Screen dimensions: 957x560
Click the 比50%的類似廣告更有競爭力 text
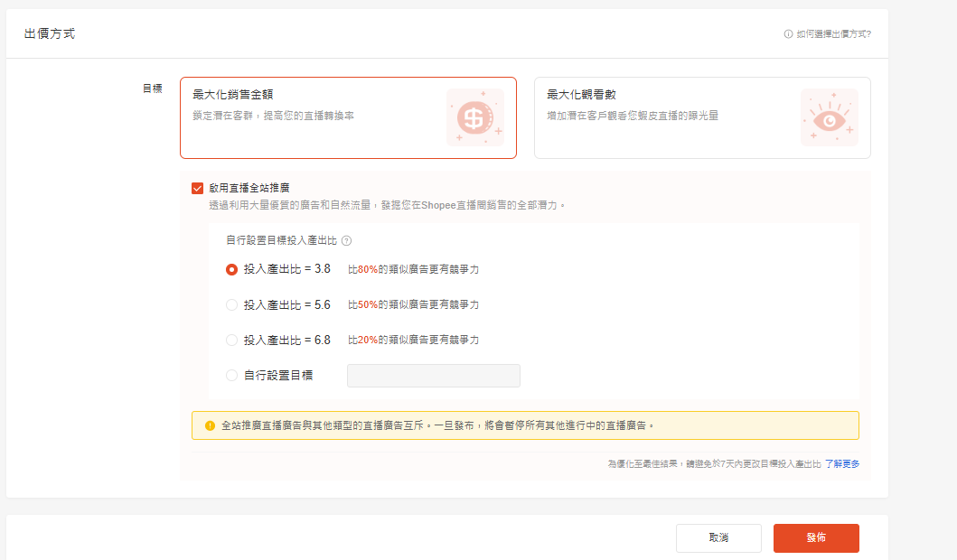pos(413,305)
